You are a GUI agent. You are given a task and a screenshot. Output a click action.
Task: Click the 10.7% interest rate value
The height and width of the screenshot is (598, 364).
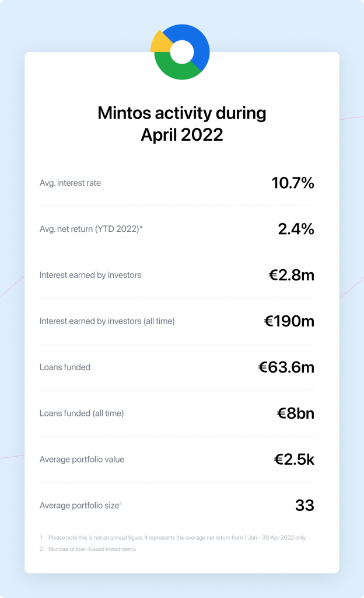293,183
